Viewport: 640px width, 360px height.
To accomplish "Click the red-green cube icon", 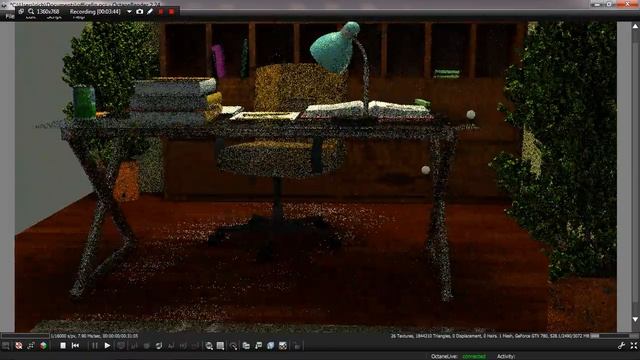I will (x=43, y=346).
